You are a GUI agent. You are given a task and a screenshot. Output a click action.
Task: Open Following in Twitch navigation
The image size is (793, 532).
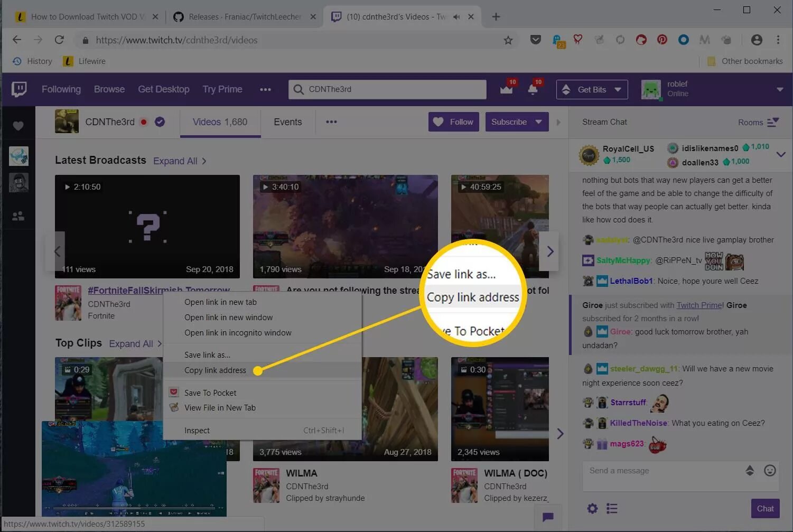61,89
